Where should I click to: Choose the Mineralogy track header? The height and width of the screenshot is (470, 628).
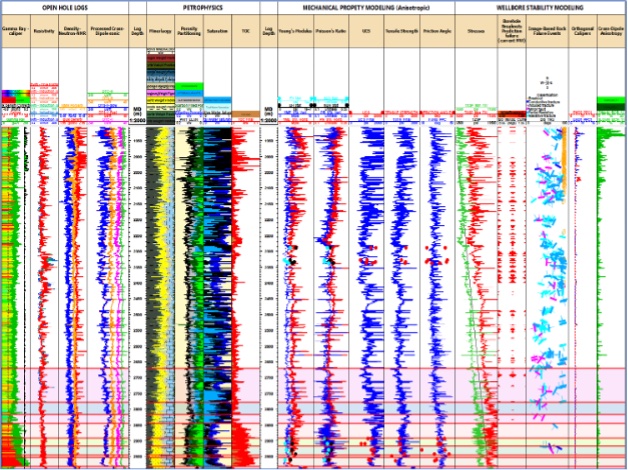click(x=160, y=32)
